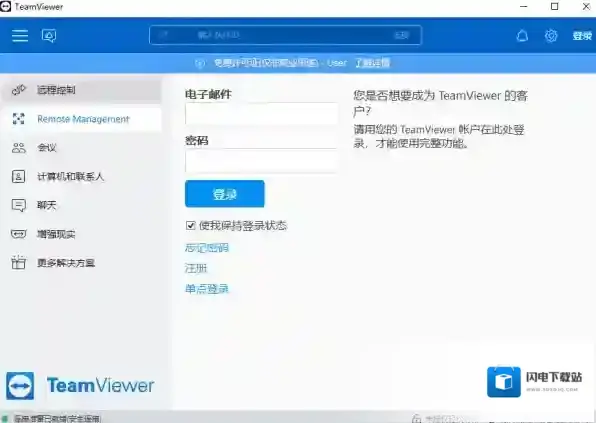Click the 单点登录 link
The height and width of the screenshot is (423, 596).
pos(207,289)
